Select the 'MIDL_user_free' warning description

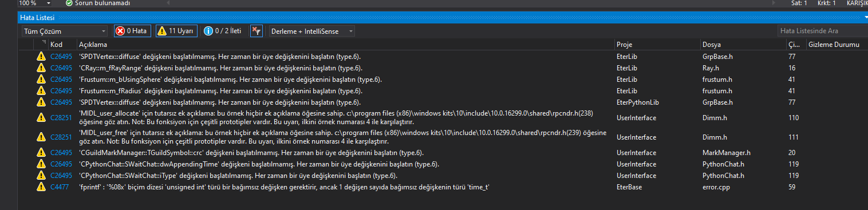[342, 137]
